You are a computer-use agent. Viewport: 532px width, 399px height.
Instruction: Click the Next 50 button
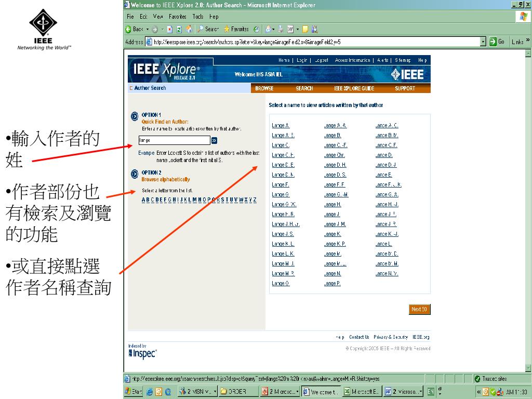click(419, 309)
